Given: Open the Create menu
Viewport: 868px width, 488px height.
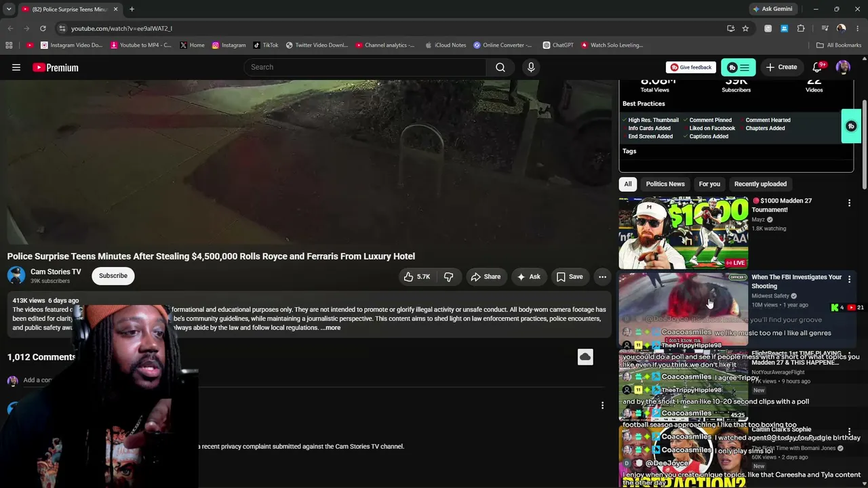Looking at the screenshot, I should [781, 67].
